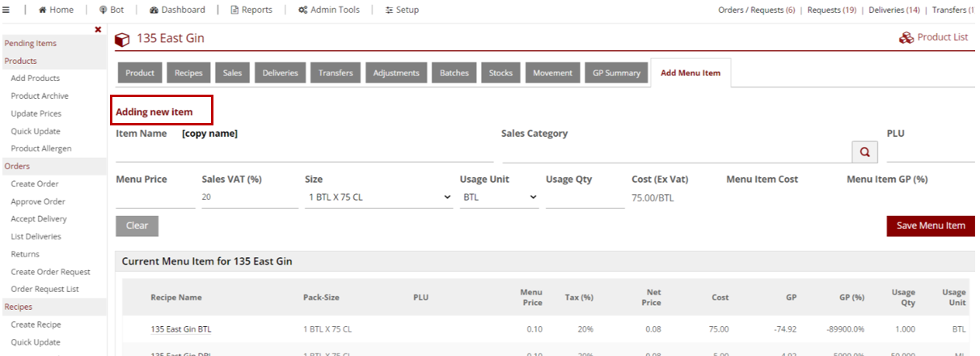Click the [copy name] link
The height and width of the screenshot is (356, 980).
tap(209, 133)
